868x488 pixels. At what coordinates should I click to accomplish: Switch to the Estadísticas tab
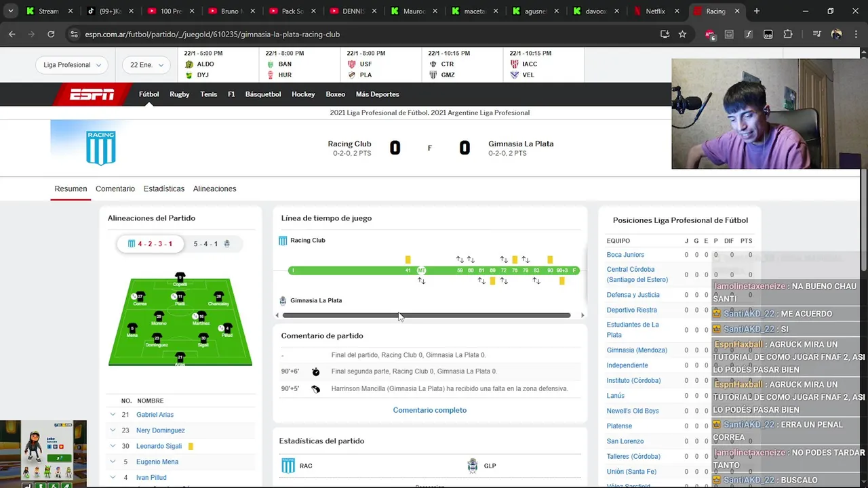pos(164,188)
